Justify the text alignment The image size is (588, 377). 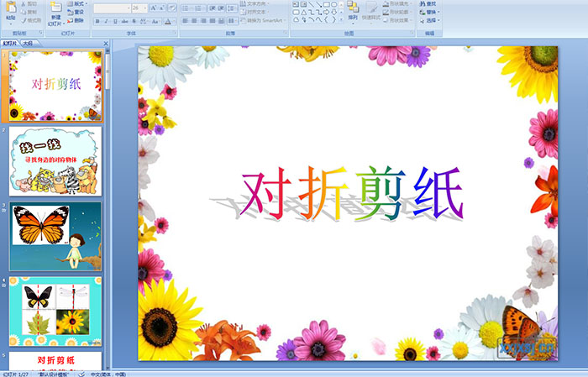[x=213, y=21]
